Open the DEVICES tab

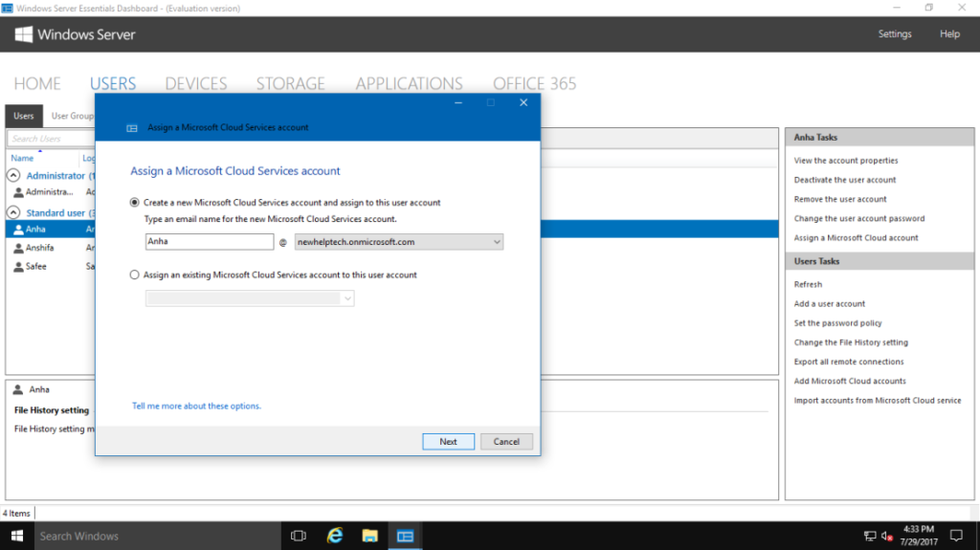(x=196, y=84)
